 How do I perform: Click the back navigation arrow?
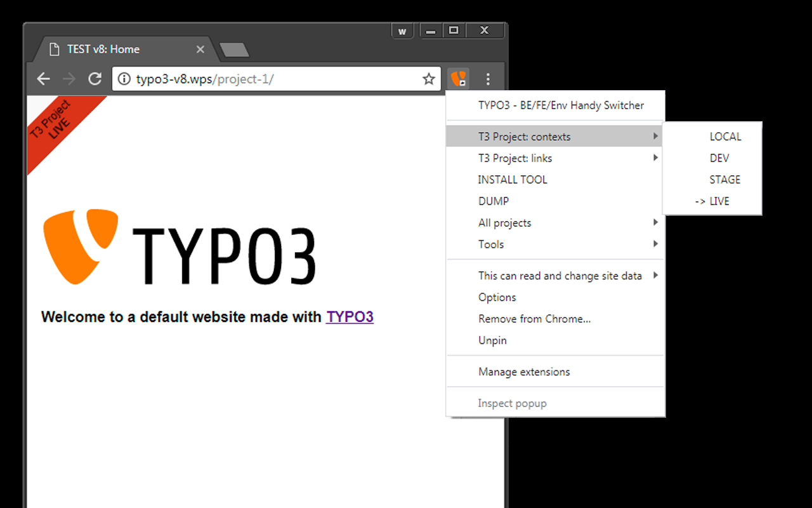pos(43,79)
